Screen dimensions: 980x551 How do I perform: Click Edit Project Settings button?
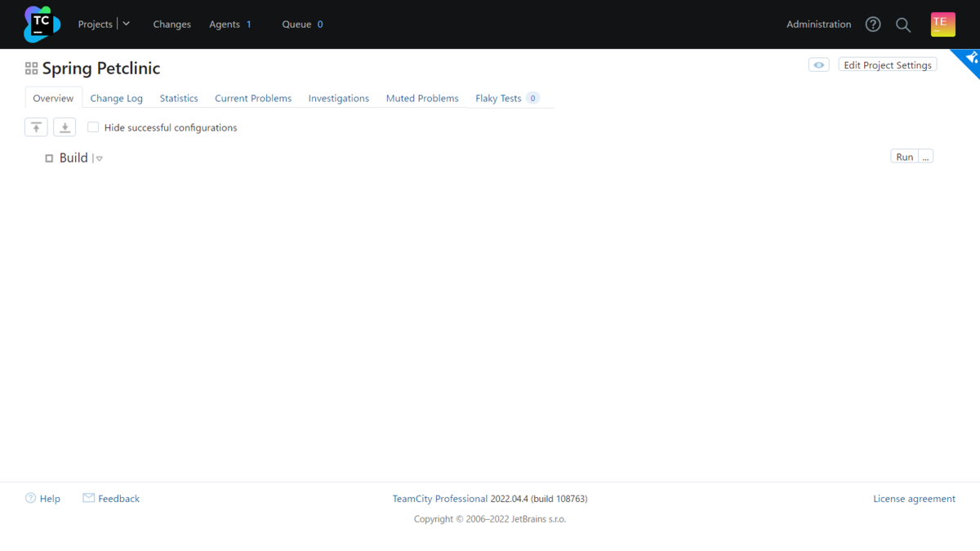coord(887,65)
